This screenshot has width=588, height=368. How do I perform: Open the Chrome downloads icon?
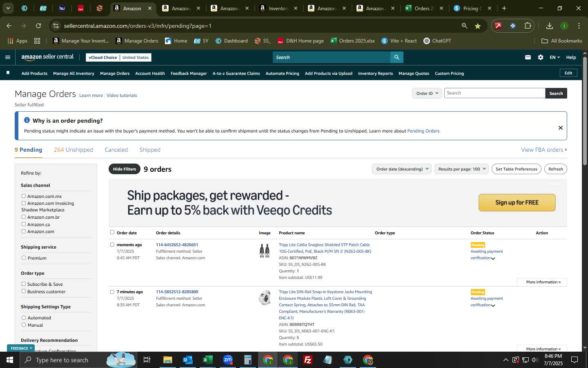coord(550,26)
